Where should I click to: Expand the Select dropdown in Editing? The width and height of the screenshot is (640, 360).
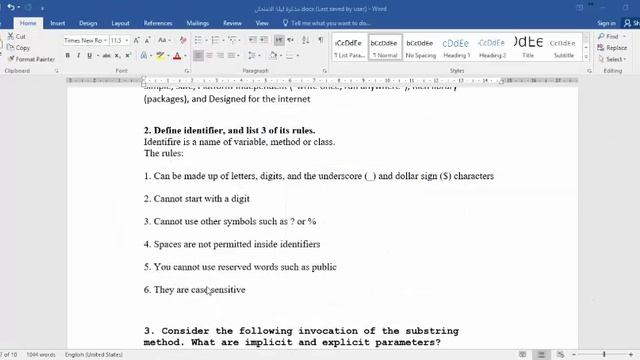click(612, 59)
